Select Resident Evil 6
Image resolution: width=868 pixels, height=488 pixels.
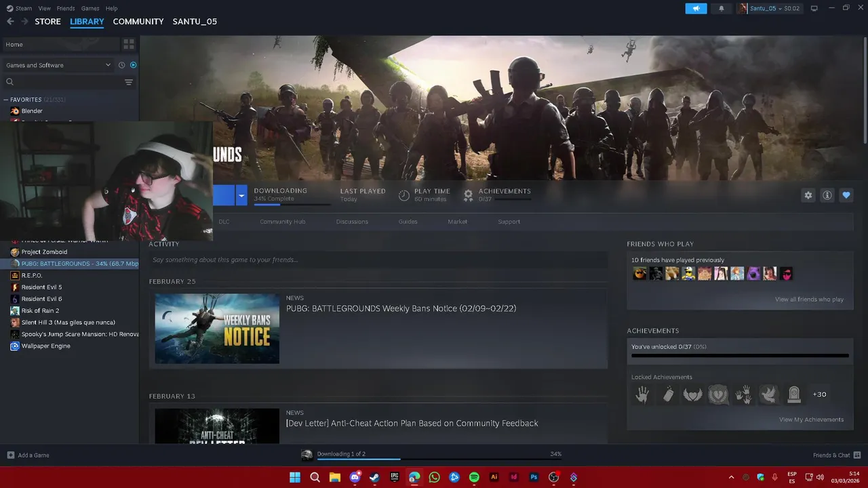coord(41,299)
